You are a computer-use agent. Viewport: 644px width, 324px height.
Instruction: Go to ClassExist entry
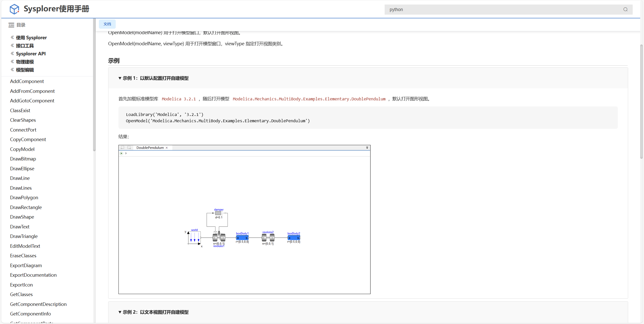[20, 110]
